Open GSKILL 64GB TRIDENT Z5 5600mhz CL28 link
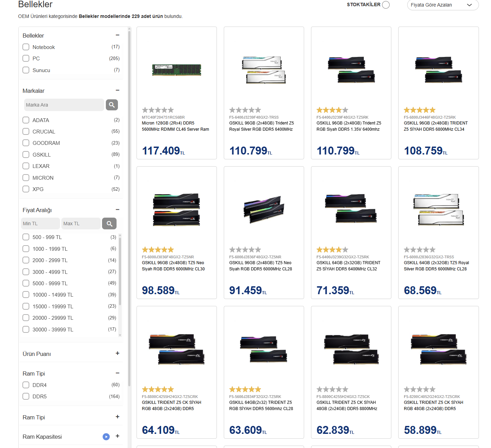 (x=261, y=406)
